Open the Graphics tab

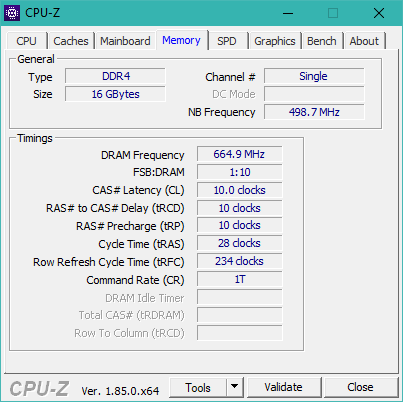pyautogui.click(x=275, y=41)
